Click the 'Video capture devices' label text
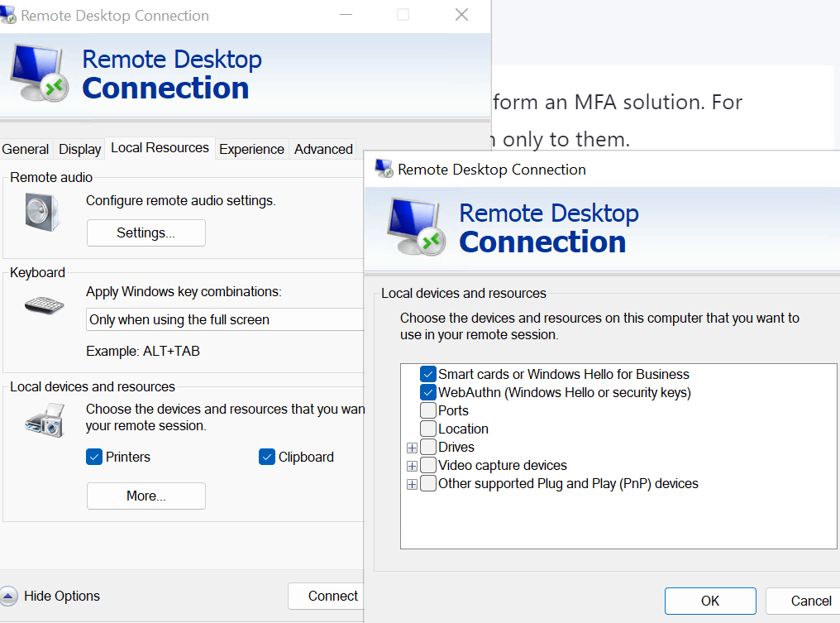This screenshot has width=840, height=623. [503, 465]
